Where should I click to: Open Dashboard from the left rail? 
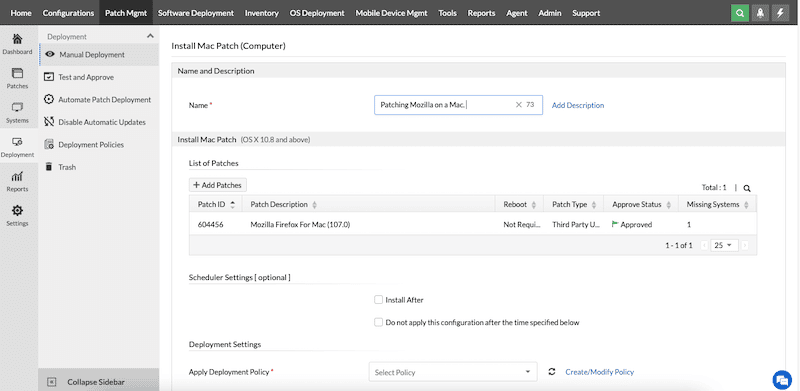pyautogui.click(x=17, y=44)
